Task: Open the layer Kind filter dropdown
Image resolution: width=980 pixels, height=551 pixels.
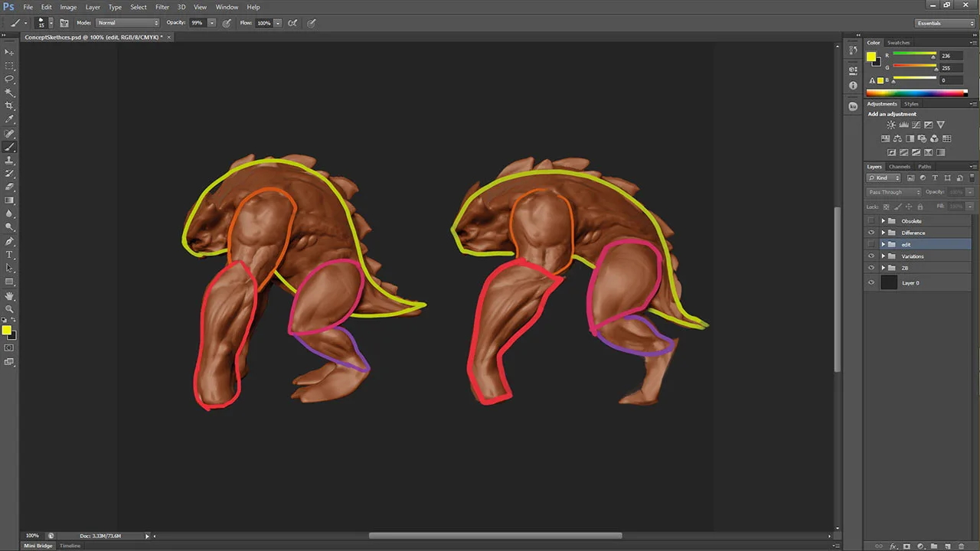Action: pyautogui.click(x=884, y=178)
